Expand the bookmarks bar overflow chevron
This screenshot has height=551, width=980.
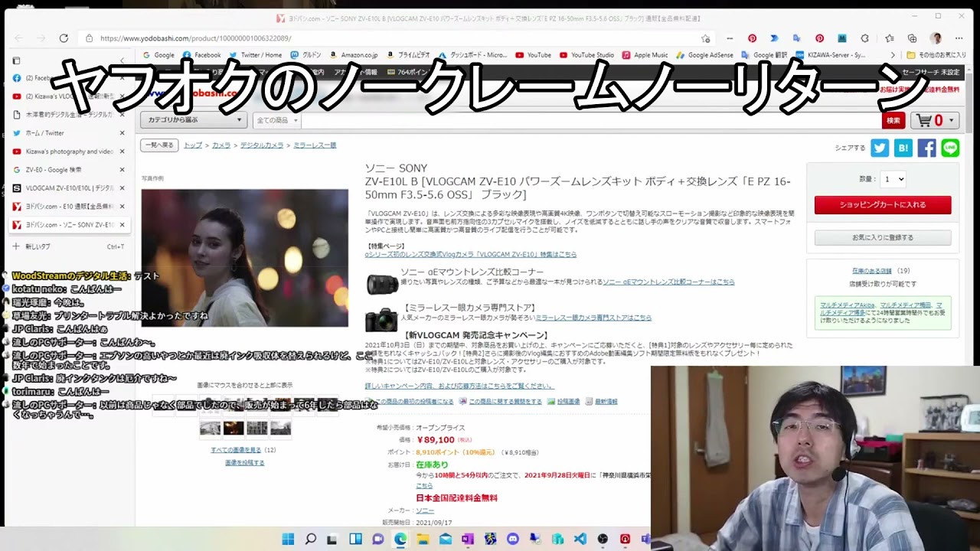point(892,55)
